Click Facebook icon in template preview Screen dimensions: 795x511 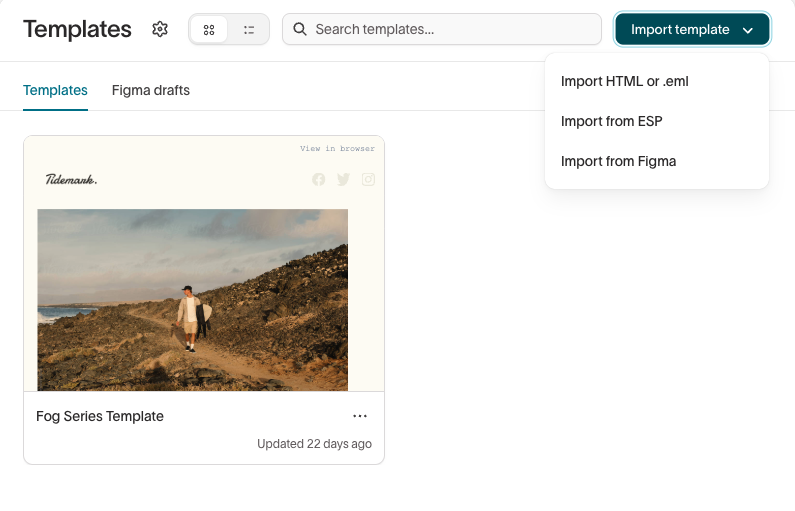pos(318,179)
